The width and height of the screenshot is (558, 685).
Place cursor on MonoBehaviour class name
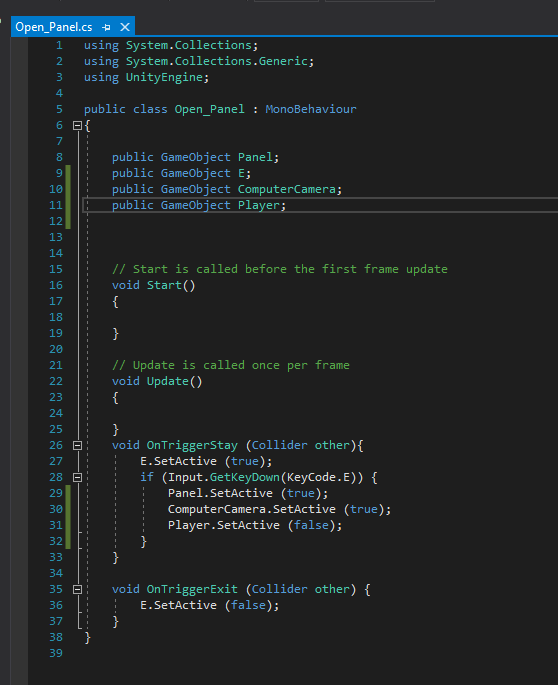tap(311, 109)
